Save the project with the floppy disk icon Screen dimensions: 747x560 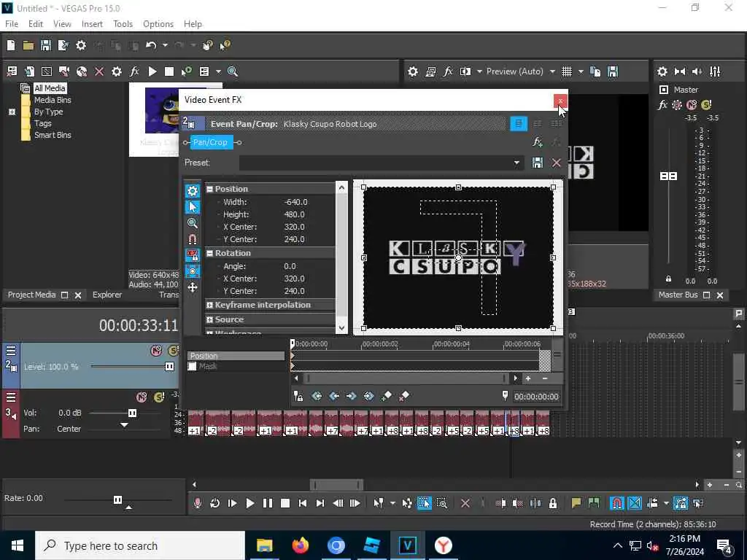pyautogui.click(x=46, y=45)
